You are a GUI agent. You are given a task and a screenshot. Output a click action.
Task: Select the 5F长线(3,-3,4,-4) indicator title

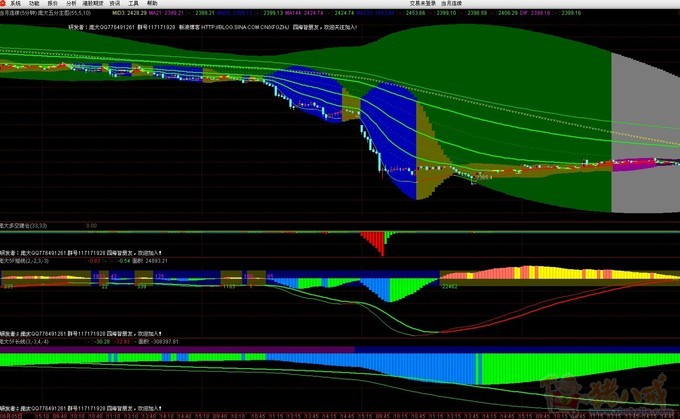[x=24, y=342]
